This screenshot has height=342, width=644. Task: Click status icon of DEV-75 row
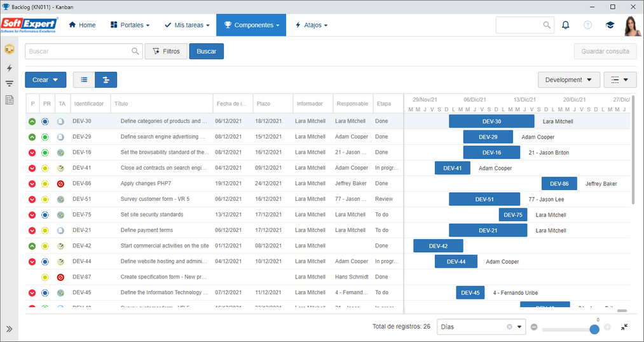(45, 215)
